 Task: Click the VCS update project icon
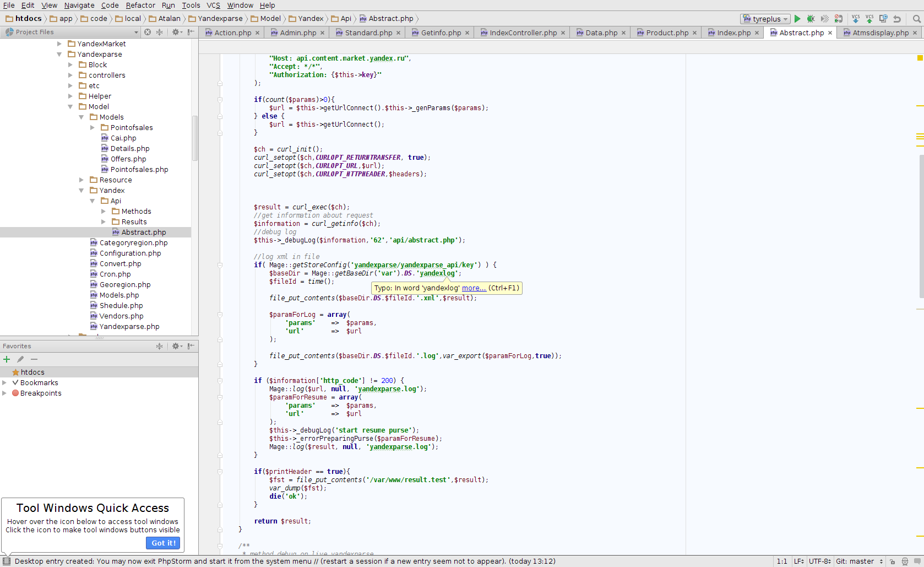point(856,19)
